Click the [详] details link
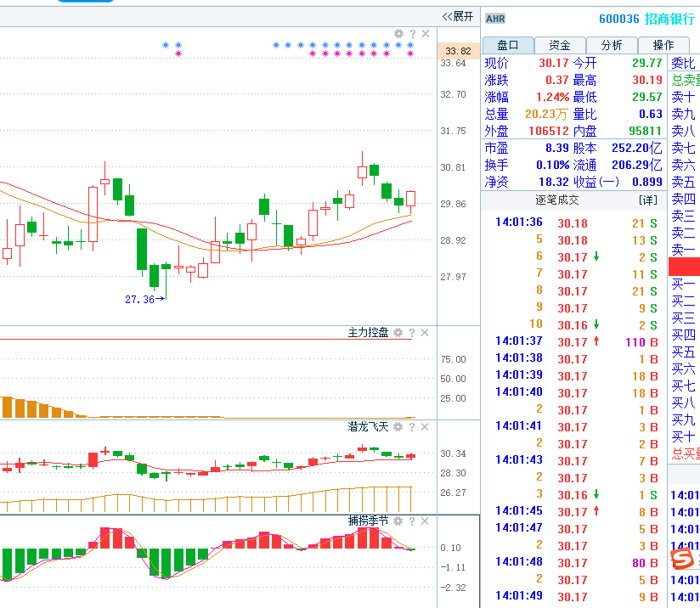 (x=648, y=200)
